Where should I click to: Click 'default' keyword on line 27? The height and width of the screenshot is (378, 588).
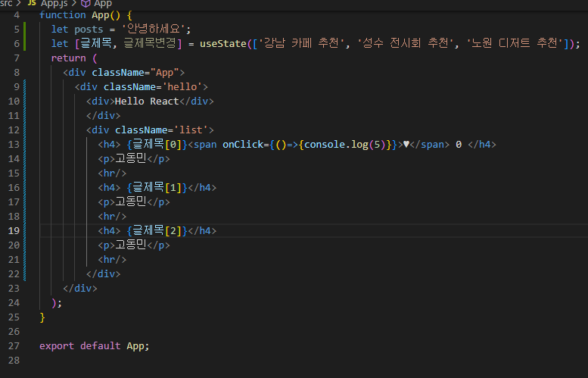click(100, 345)
